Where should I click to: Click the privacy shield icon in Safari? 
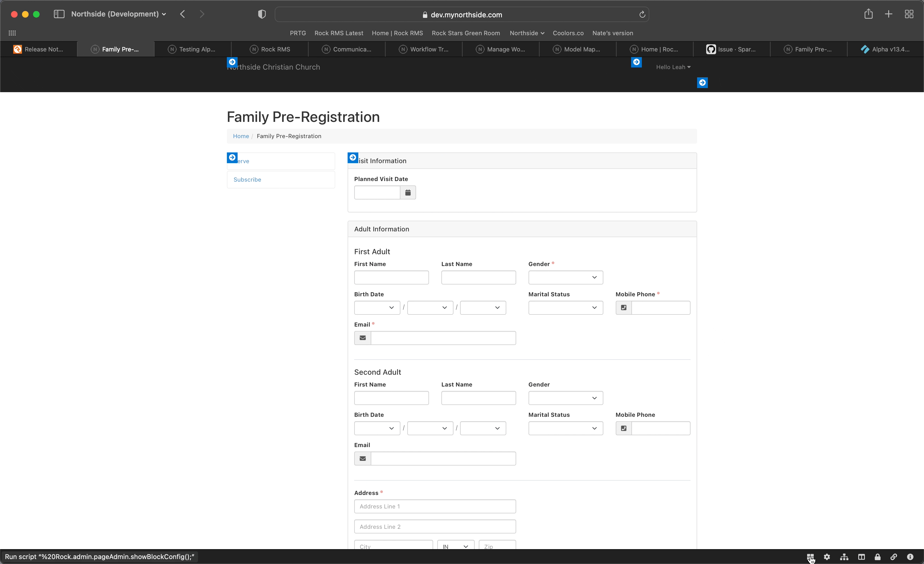[x=262, y=14]
